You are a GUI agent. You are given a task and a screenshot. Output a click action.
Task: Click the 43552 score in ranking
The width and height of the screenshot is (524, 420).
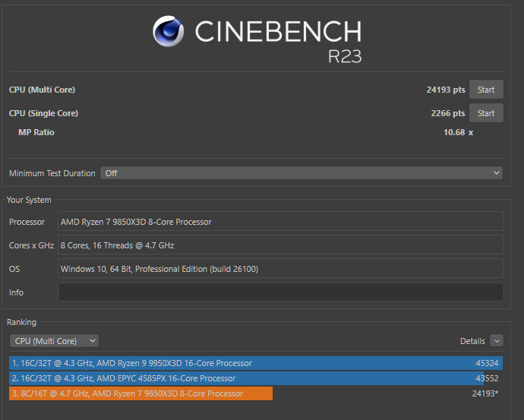click(487, 378)
